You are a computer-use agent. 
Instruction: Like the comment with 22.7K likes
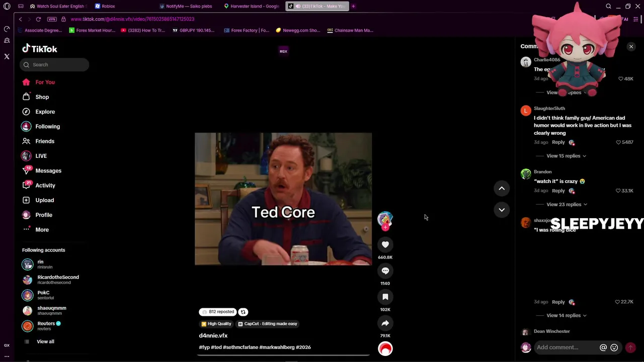617,302
